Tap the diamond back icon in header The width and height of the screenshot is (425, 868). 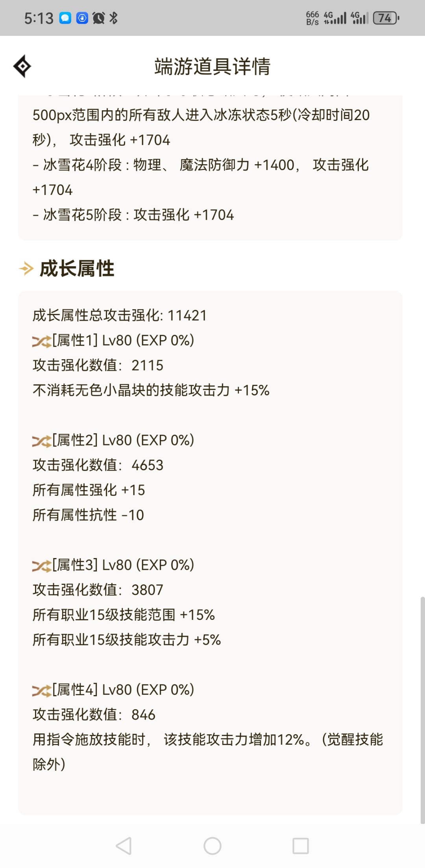click(22, 66)
